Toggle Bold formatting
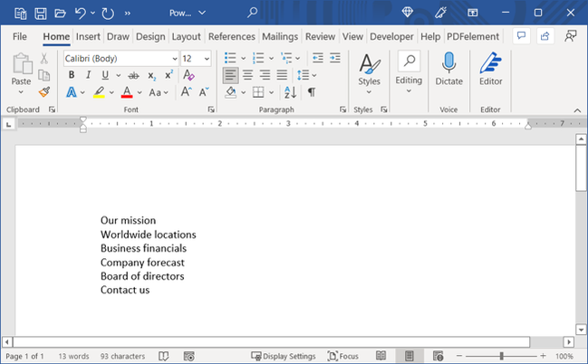The image size is (588, 364). point(72,75)
